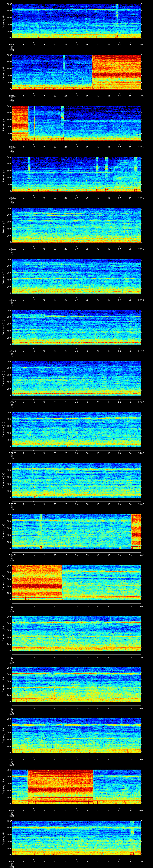Open the spectrogram panel starting at 18:21:00
The height and width of the screenshot is (868, 153).
pyautogui.click(x=77, y=378)
